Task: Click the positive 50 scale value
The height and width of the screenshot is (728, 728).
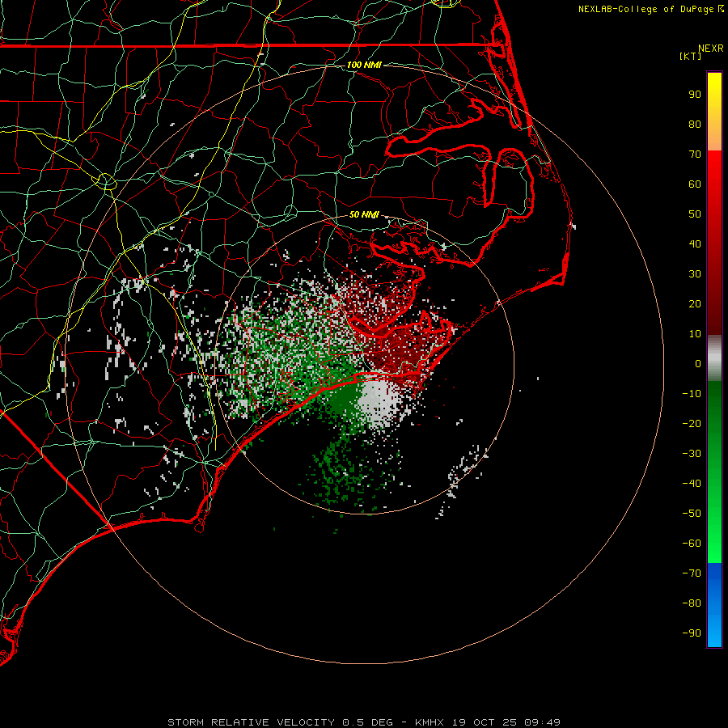Action: click(695, 214)
